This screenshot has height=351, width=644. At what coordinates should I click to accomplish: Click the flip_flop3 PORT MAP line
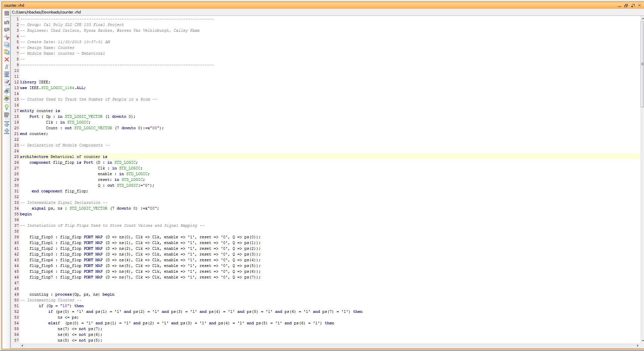145,254
